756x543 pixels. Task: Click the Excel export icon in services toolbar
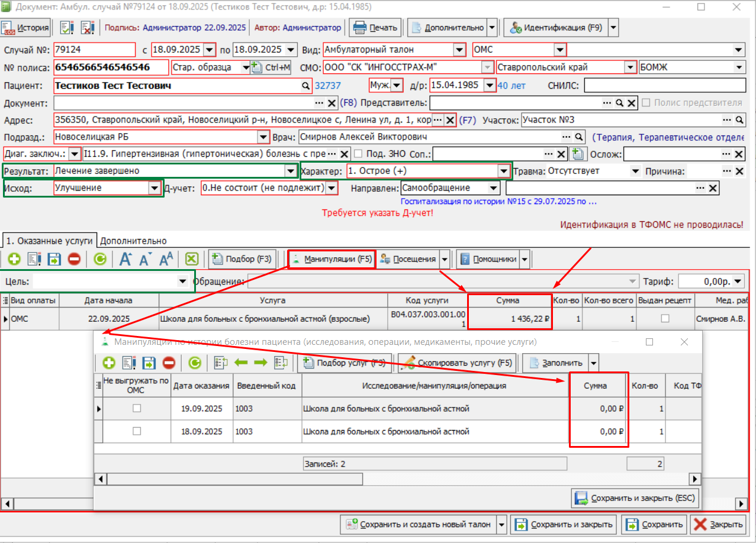191,259
